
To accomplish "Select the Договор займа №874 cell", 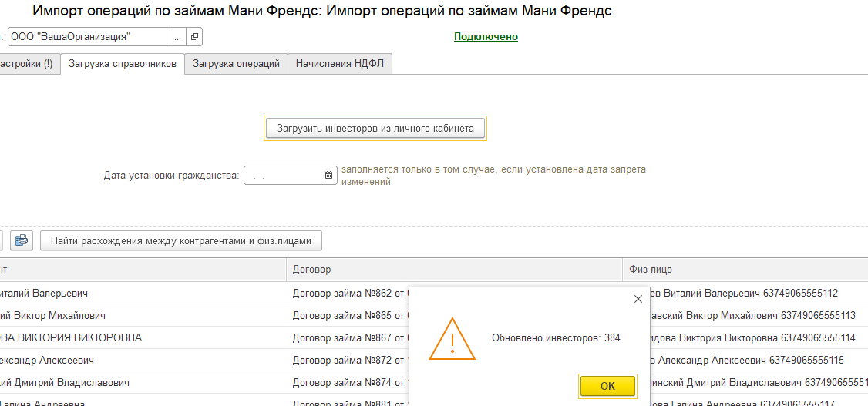I will click(x=348, y=382).
